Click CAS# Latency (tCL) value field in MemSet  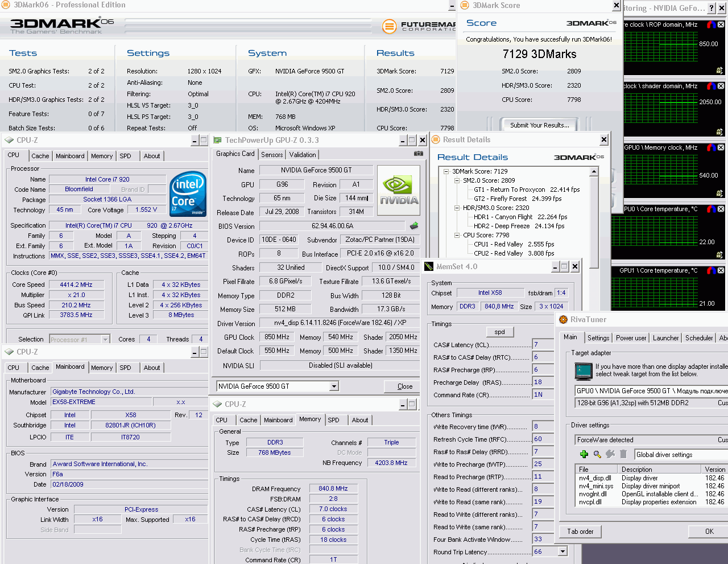pos(543,345)
